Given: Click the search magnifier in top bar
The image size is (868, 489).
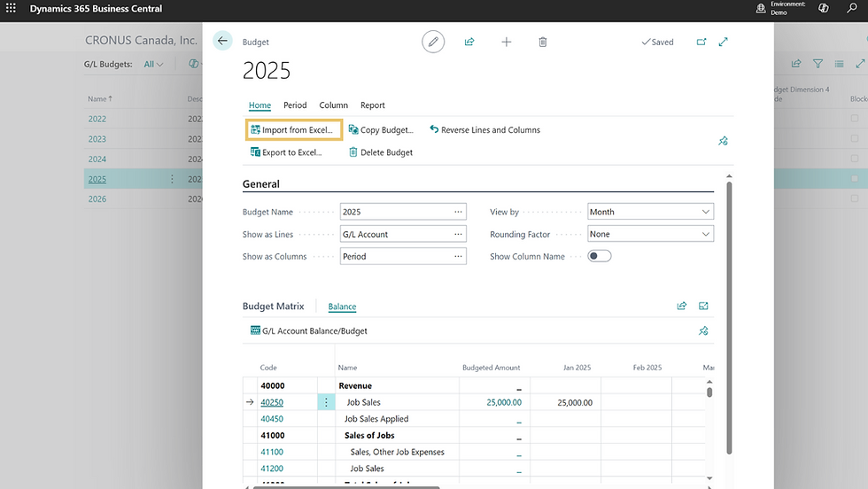Looking at the screenshot, I should click(852, 8).
